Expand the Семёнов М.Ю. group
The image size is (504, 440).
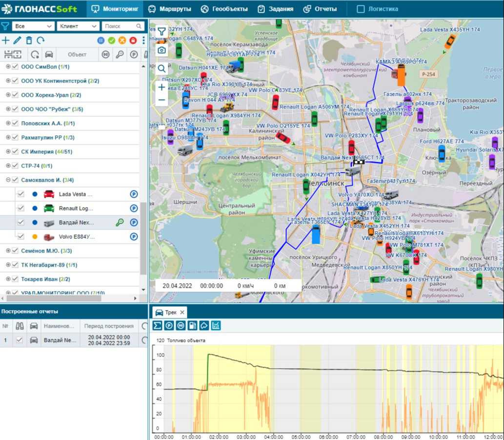click(x=8, y=251)
